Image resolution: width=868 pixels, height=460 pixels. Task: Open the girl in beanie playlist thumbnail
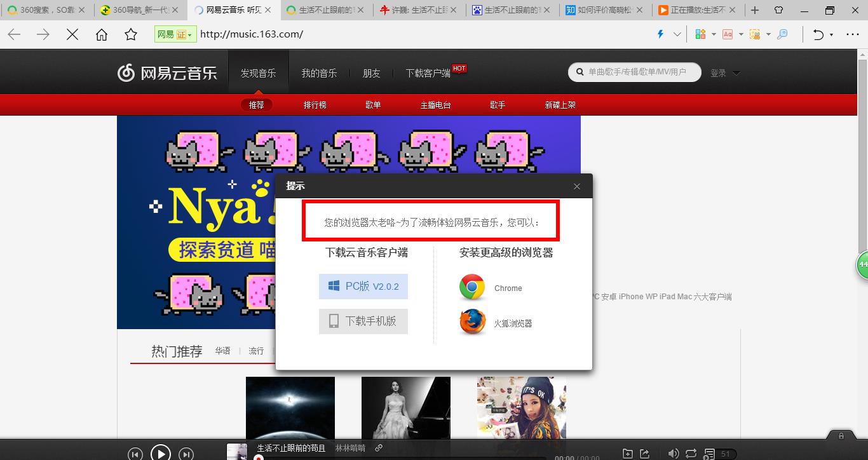522,407
